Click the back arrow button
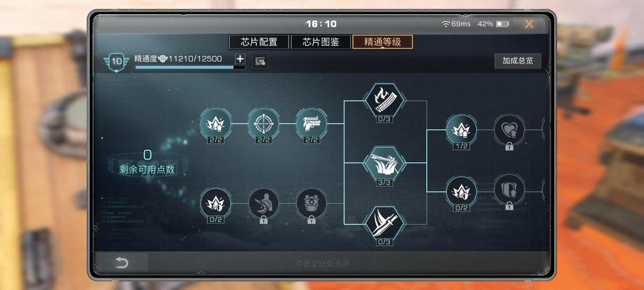The width and height of the screenshot is (644, 290). tap(122, 263)
